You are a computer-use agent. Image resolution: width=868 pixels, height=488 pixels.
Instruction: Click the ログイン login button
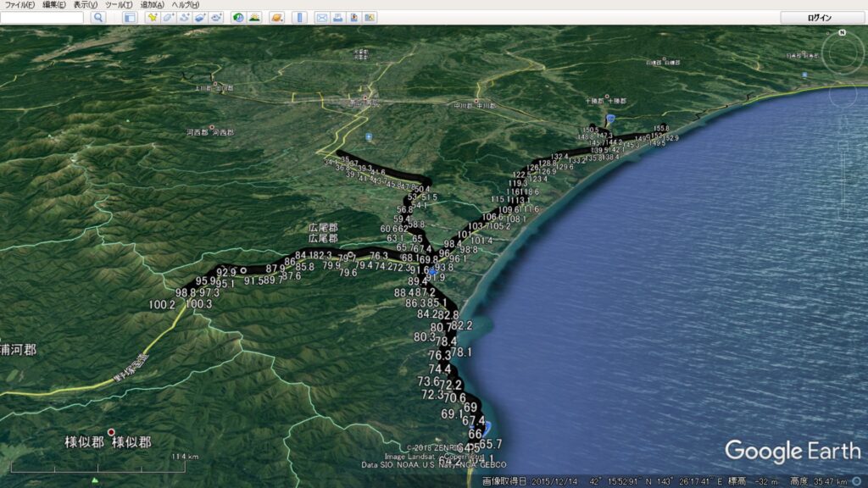(820, 18)
